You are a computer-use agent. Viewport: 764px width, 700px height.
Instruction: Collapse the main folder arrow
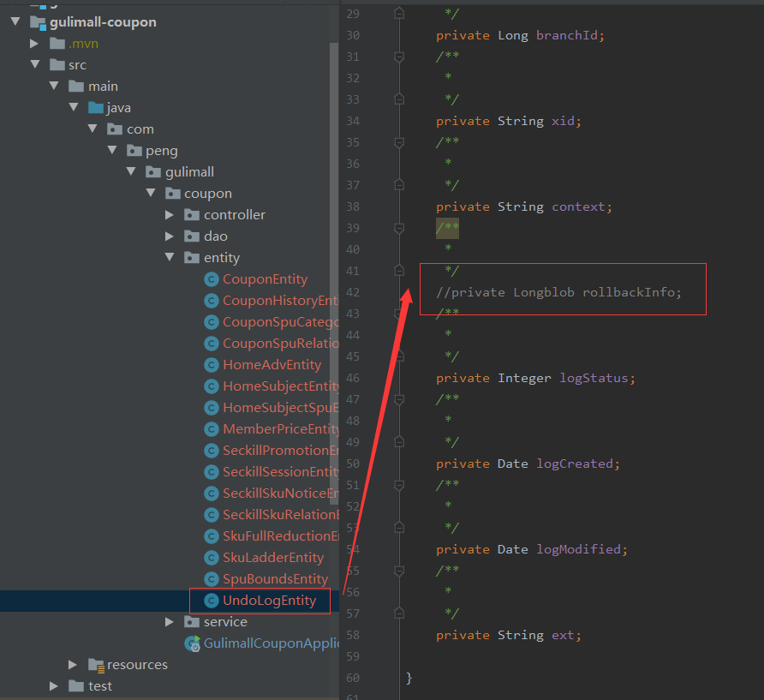coord(54,86)
